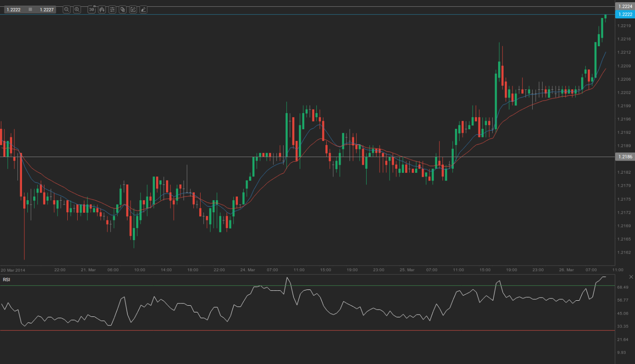Click the blue 1.2222 current price label
This screenshot has width=635, height=364.
click(624, 14)
